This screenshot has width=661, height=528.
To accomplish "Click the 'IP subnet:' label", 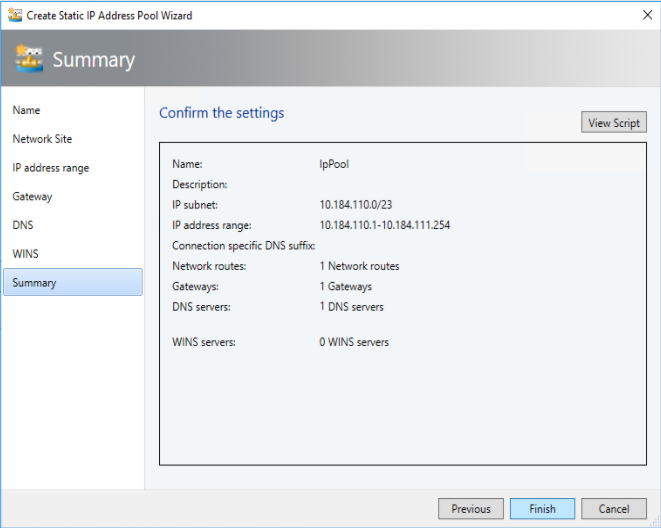I will pos(195,205).
